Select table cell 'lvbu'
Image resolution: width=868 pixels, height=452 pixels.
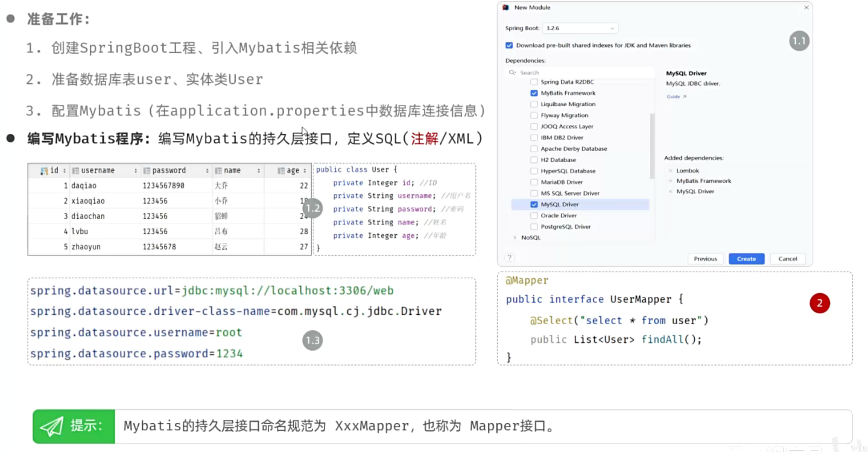[80, 231]
